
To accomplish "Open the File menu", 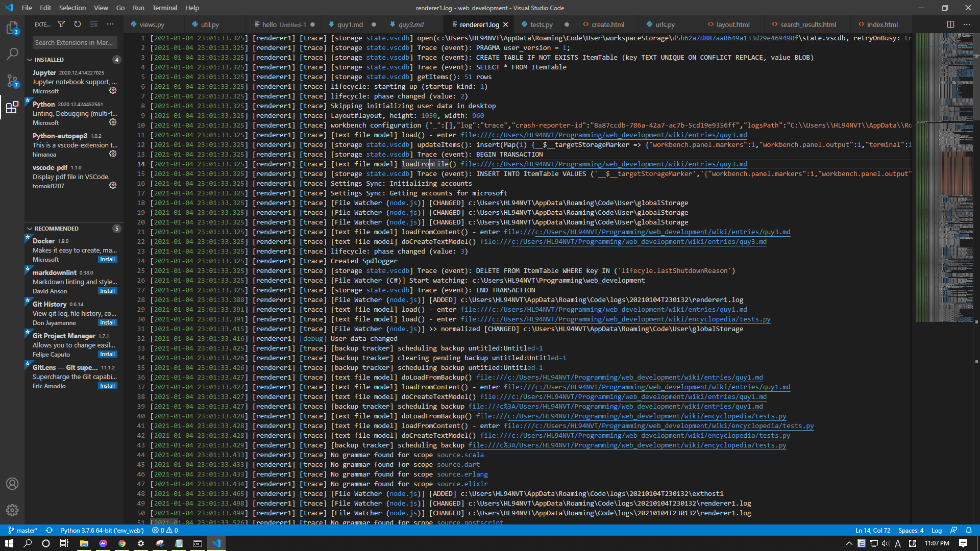I will 27,8.
